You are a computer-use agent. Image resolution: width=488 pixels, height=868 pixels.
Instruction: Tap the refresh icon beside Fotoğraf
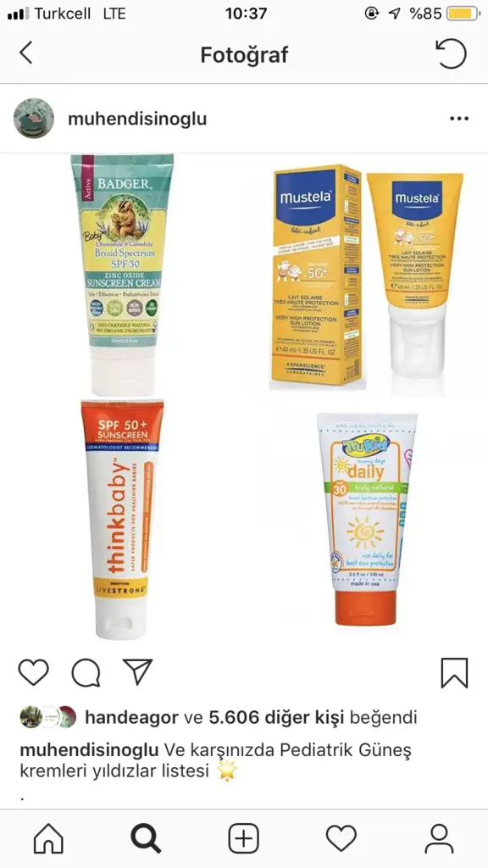[x=451, y=53]
